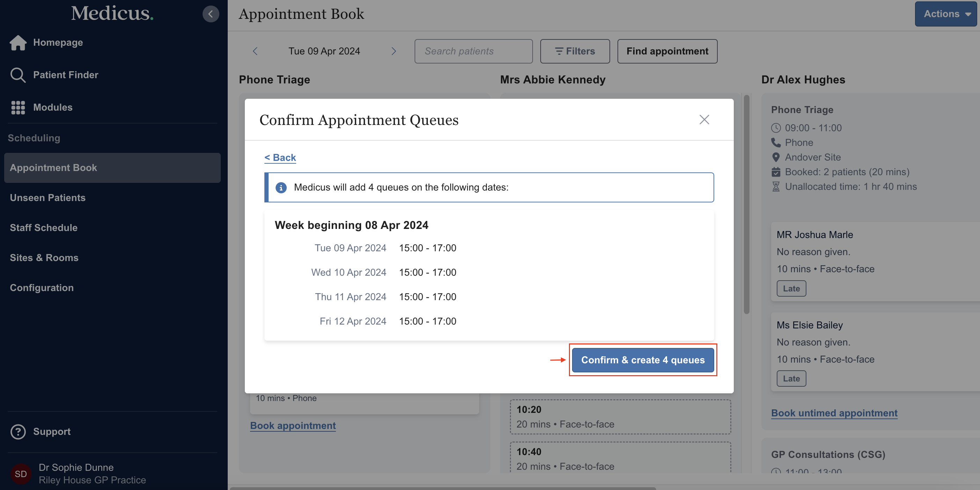Click the Back link in the dialog
This screenshot has width=980, height=490.
[280, 157]
